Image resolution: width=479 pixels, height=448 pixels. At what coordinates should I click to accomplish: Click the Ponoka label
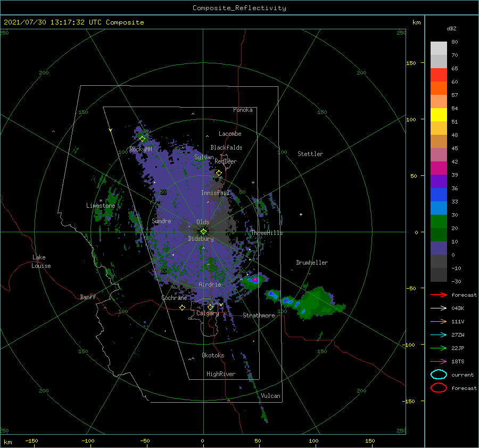pos(243,110)
